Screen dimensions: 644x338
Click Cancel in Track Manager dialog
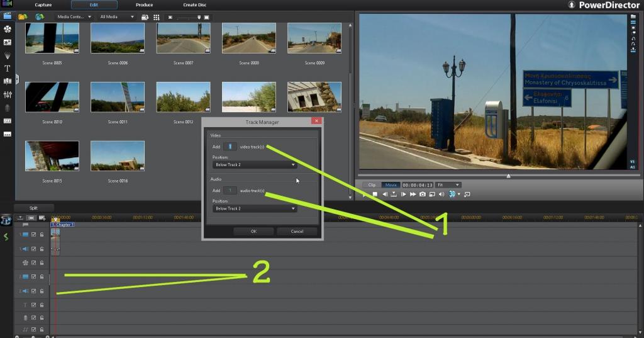297,231
